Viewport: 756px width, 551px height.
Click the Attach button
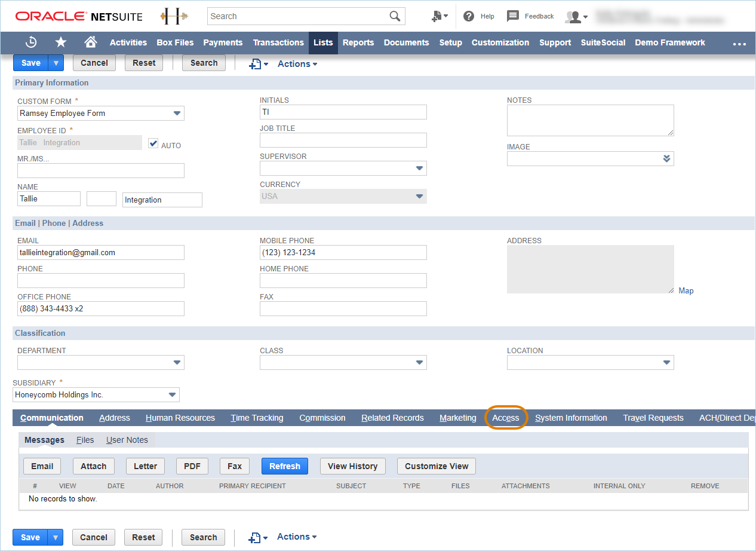pyautogui.click(x=94, y=466)
